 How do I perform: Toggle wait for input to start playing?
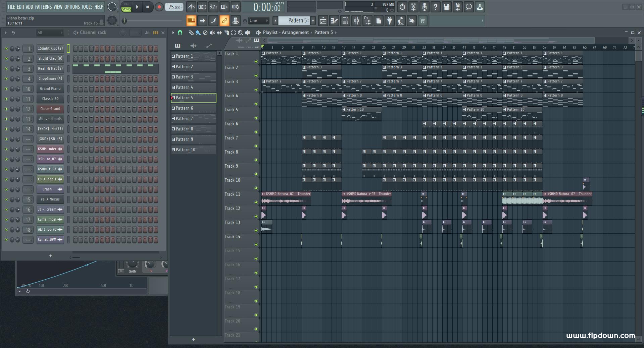[x=202, y=7]
